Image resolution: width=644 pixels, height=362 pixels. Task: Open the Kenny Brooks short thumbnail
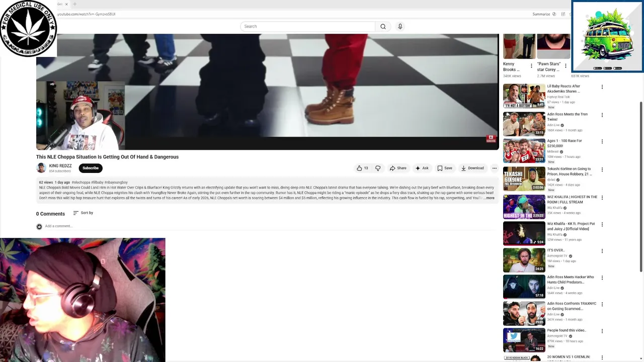click(x=519, y=47)
